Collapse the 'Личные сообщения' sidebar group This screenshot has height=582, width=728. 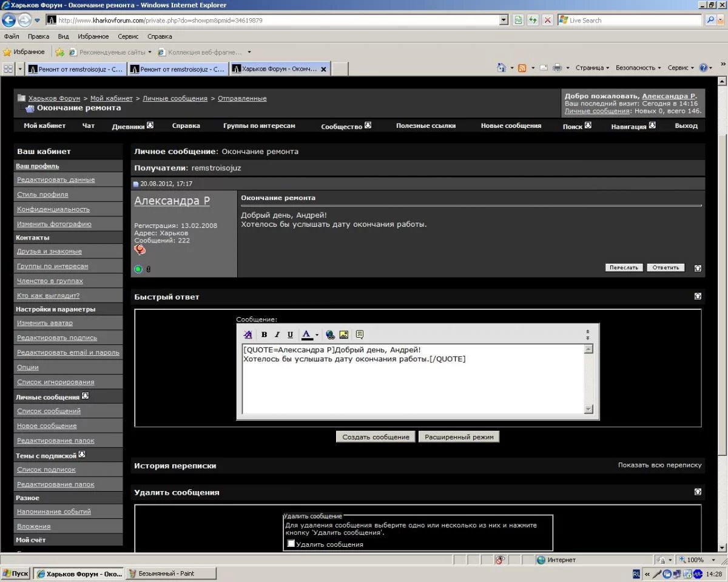(86, 396)
